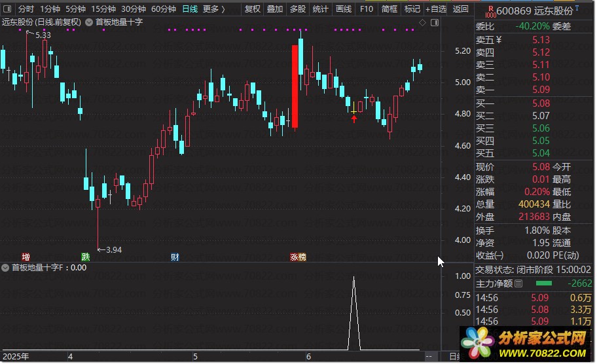Click the -- box on bottom axis

pos(429,357)
